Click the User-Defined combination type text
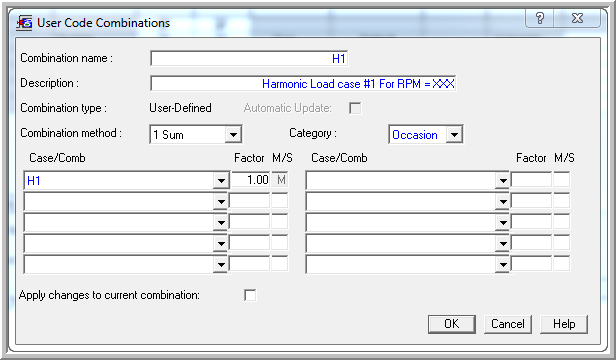Image resolution: width=616 pixels, height=360 pixels. click(x=180, y=108)
